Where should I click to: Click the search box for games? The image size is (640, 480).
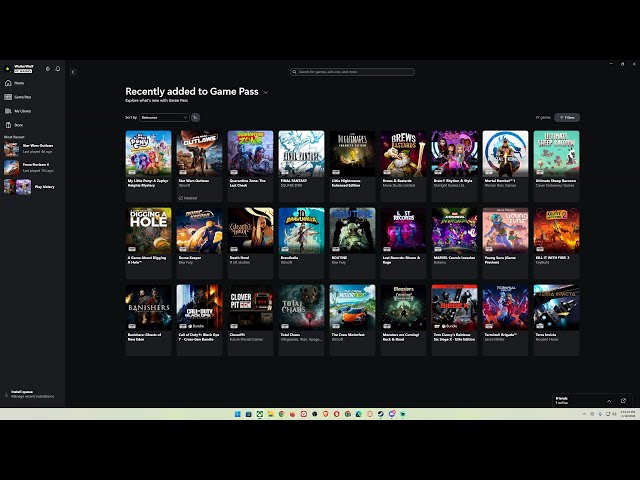[352, 72]
